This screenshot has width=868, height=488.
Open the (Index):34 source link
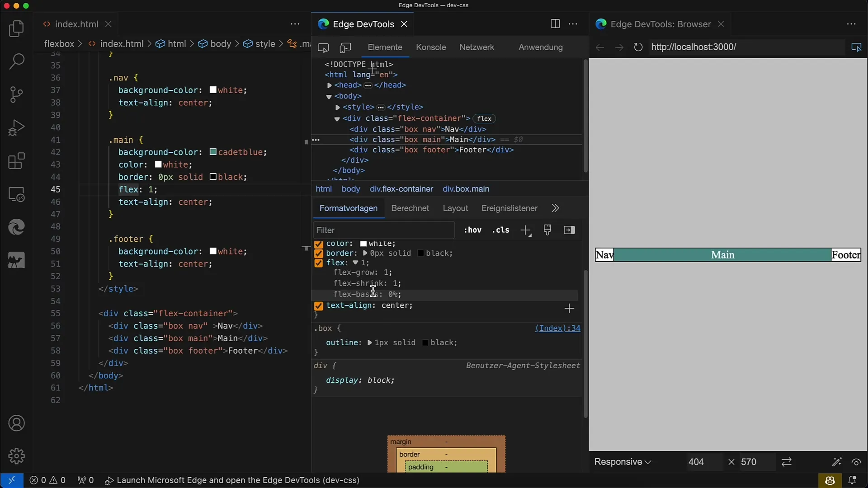pos(557,328)
